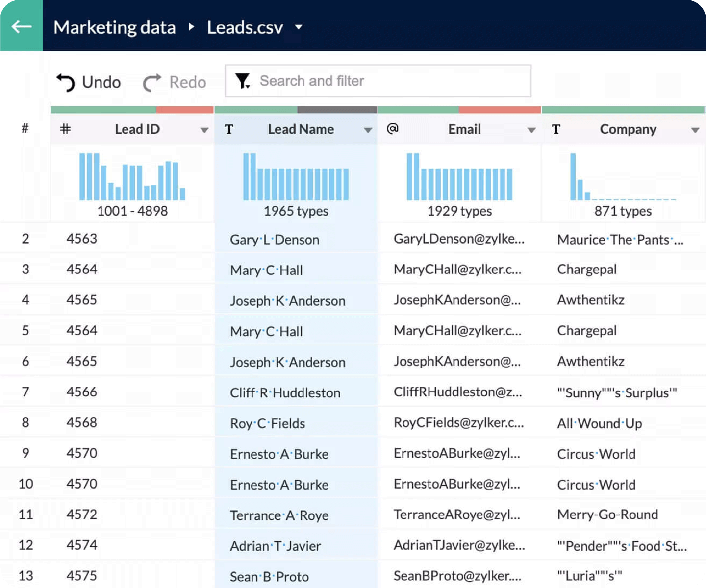Click the '1001 - 4898' range label
This screenshot has height=588, width=706.
point(132,211)
